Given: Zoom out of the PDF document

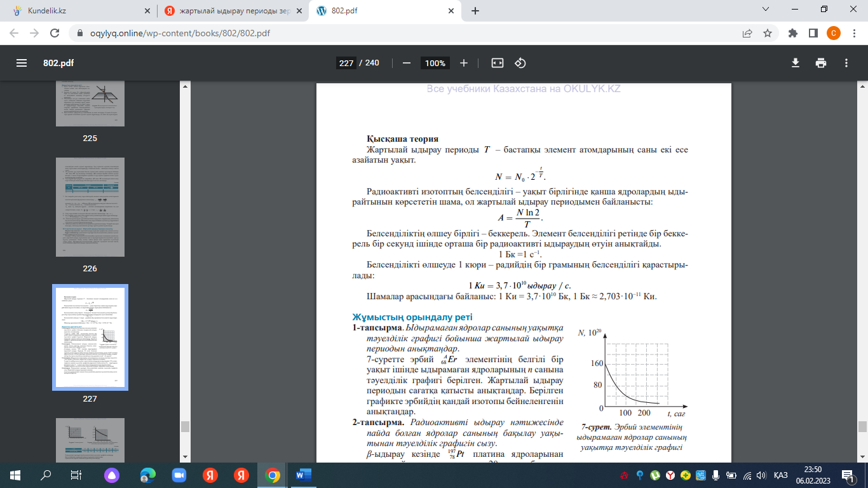Looking at the screenshot, I should click(x=407, y=63).
